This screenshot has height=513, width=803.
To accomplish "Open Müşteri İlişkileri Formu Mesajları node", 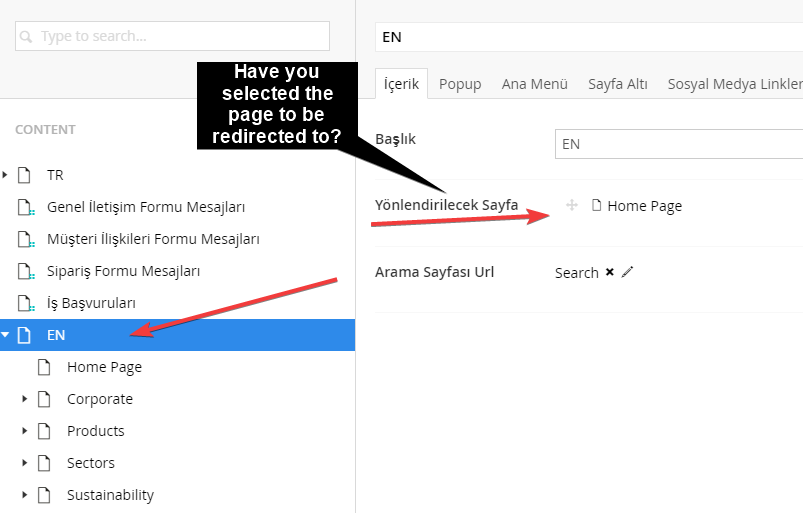I will [153, 239].
